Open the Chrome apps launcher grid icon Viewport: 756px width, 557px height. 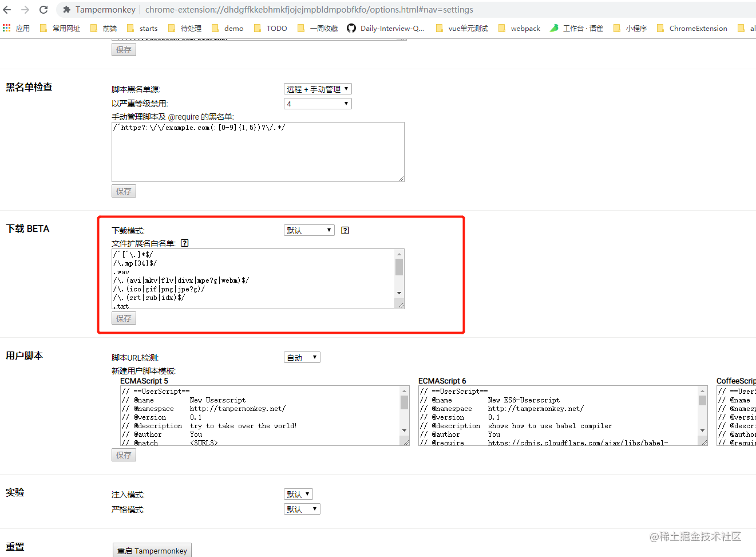pos(7,27)
